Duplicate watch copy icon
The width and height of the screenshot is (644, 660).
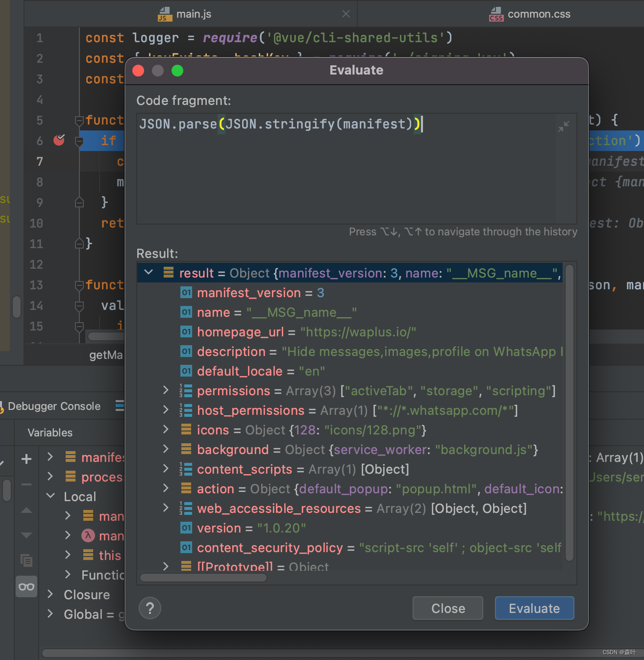click(26, 560)
